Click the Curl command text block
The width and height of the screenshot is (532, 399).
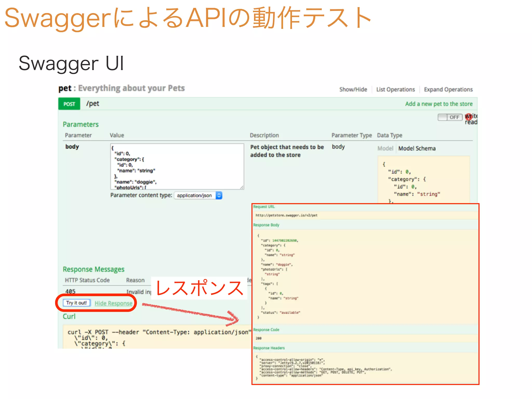[157, 337]
